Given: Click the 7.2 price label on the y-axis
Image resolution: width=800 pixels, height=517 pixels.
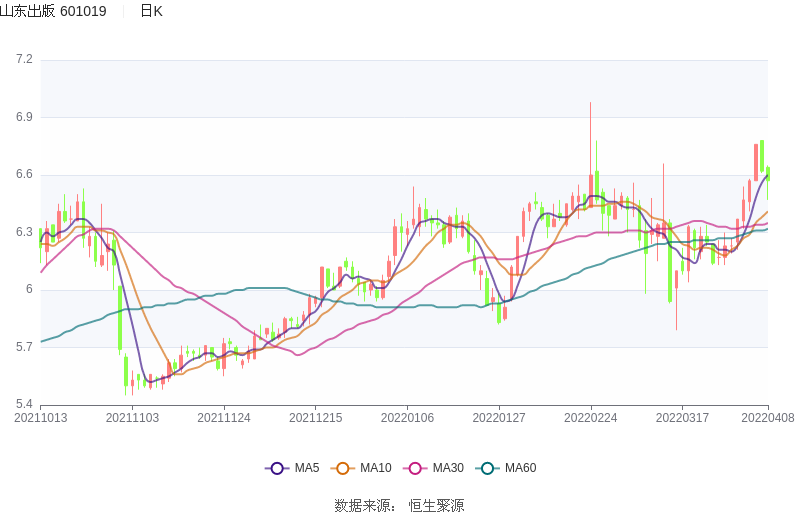Looking at the screenshot, I should point(24,60).
